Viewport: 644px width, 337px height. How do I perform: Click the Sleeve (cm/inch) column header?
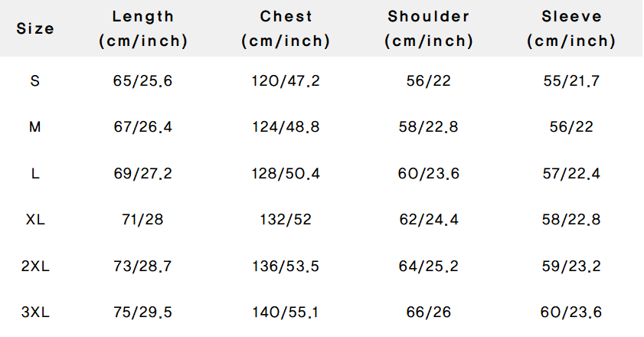click(571, 29)
